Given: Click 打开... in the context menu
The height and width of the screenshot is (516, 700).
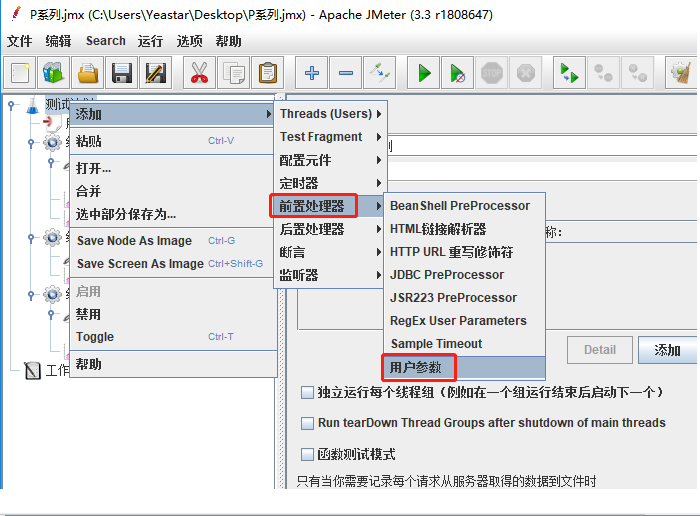Looking at the screenshot, I should coord(173,168).
